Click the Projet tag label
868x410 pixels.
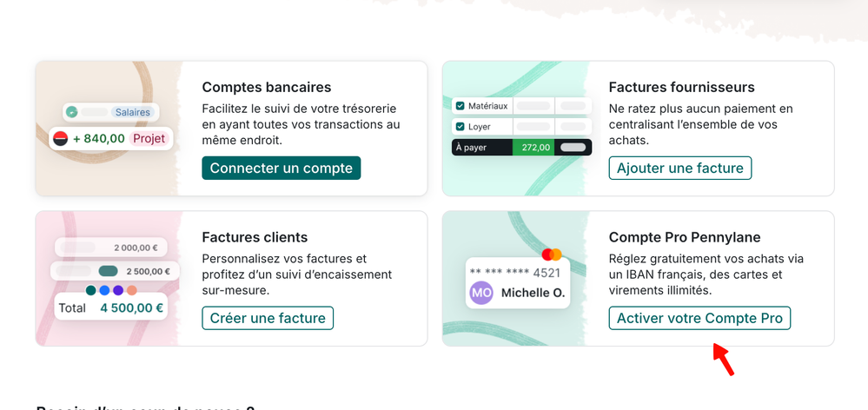click(x=148, y=138)
